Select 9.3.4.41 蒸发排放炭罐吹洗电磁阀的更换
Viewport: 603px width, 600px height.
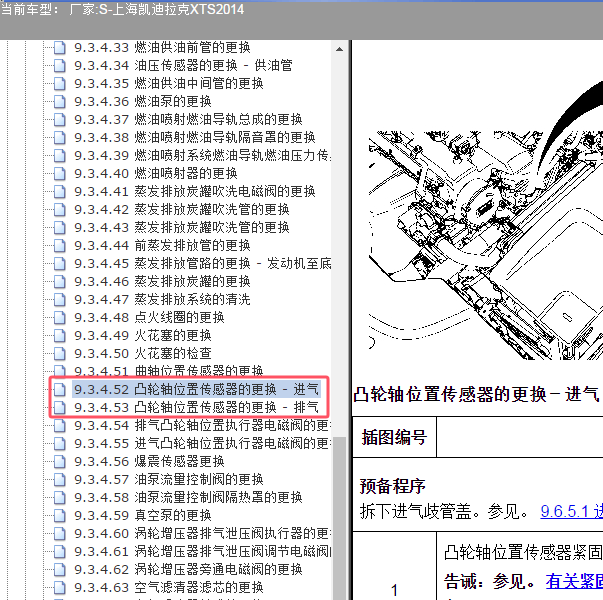click(x=195, y=192)
